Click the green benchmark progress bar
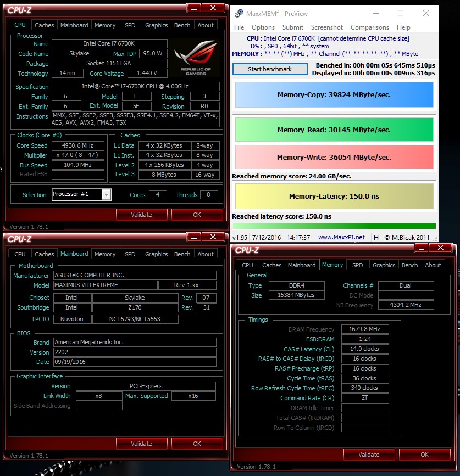 334,226
